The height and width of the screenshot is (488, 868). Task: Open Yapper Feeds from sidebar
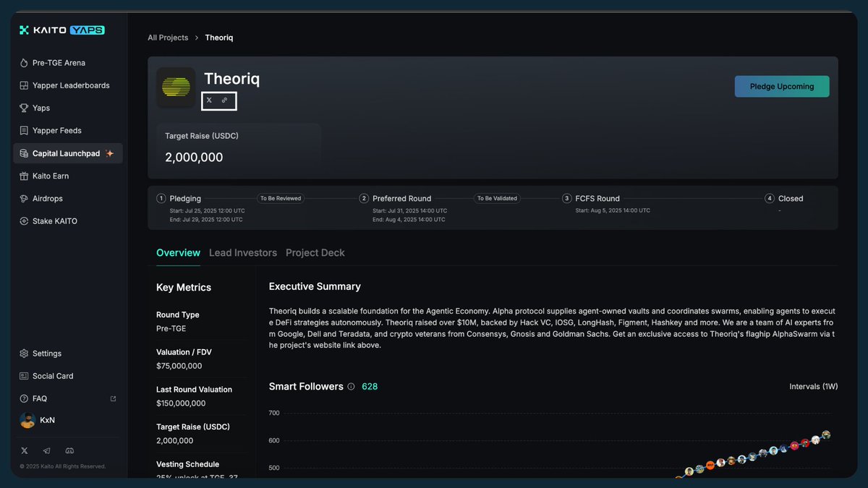(67, 131)
